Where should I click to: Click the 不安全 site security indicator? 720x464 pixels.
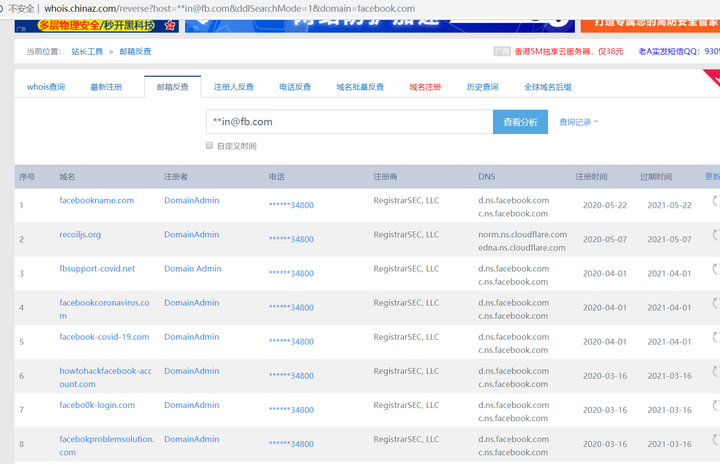(x=21, y=8)
